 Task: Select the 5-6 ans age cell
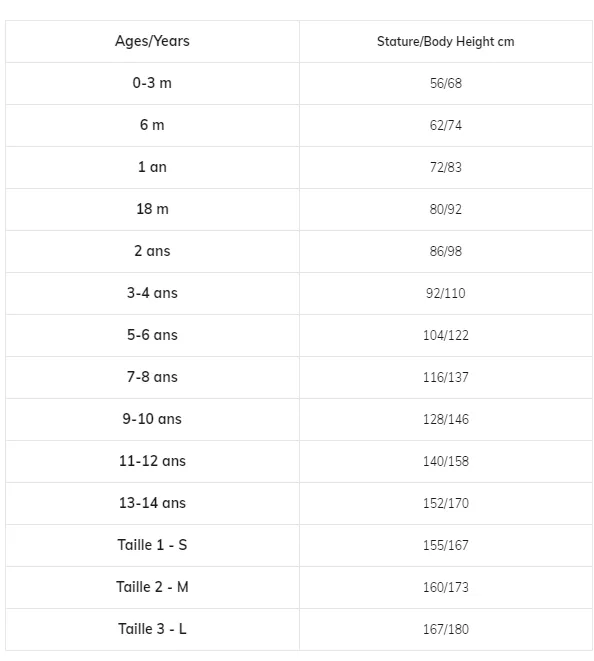152,335
